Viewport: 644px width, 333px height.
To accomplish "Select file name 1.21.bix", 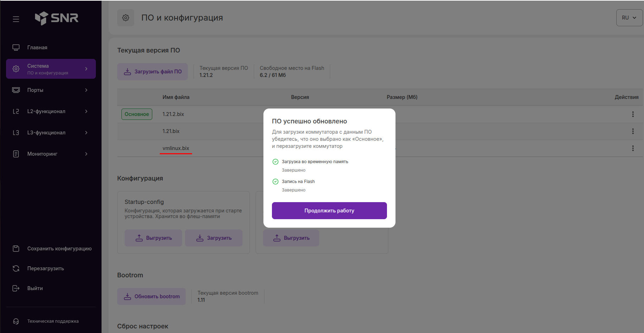I will click(x=171, y=131).
